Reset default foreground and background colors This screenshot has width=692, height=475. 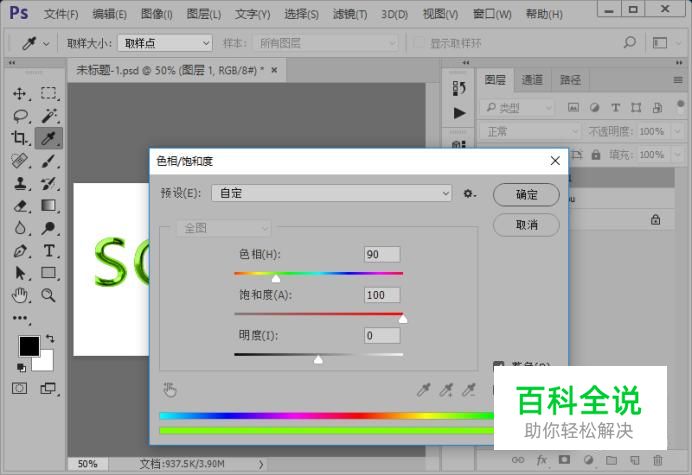(21, 367)
